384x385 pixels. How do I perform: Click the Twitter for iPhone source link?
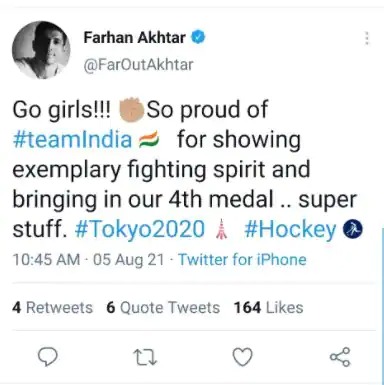(x=242, y=259)
